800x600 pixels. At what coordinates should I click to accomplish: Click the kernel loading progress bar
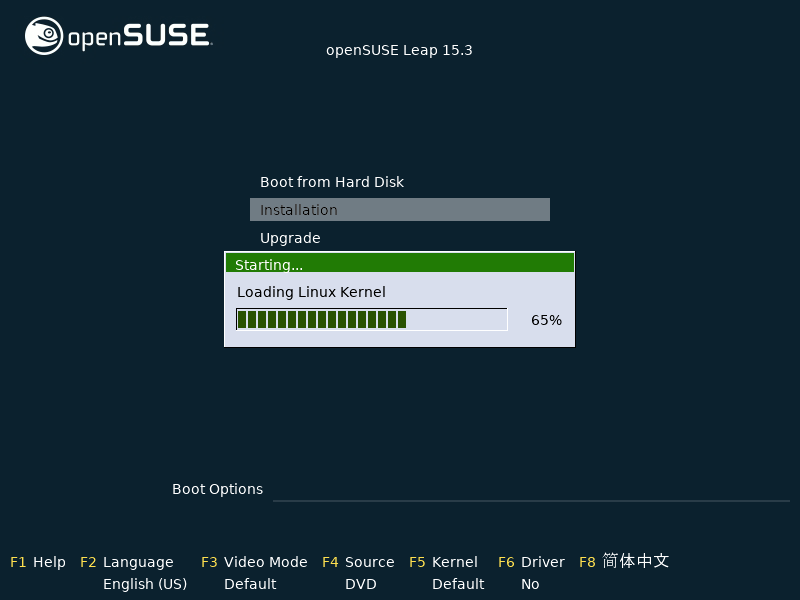tap(371, 319)
